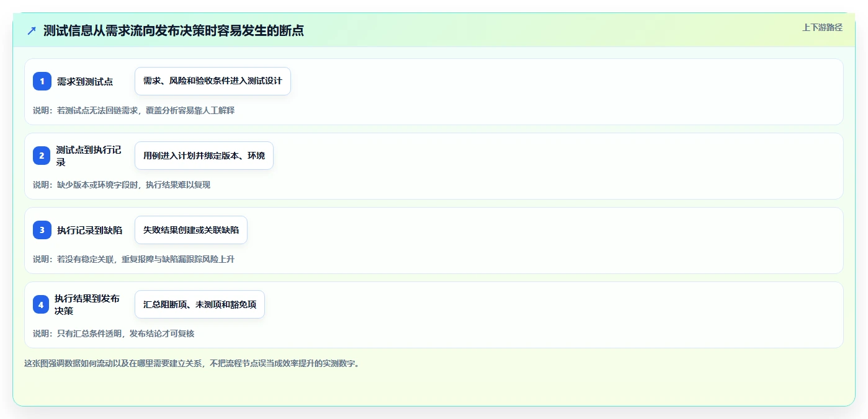Click chip 用例进入计划并绑定版本、环境
Viewport: 868px width, 419px height.
[x=204, y=156]
